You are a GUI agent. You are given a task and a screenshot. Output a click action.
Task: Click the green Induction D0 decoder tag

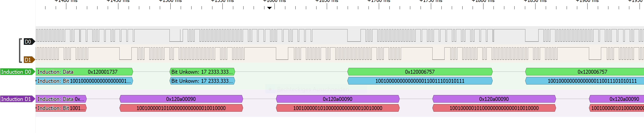point(17,72)
